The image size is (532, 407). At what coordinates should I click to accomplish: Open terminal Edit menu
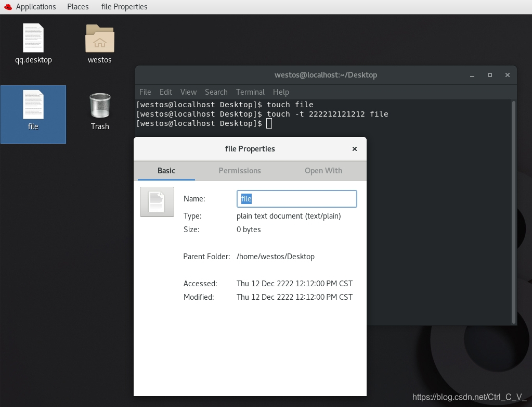click(165, 92)
